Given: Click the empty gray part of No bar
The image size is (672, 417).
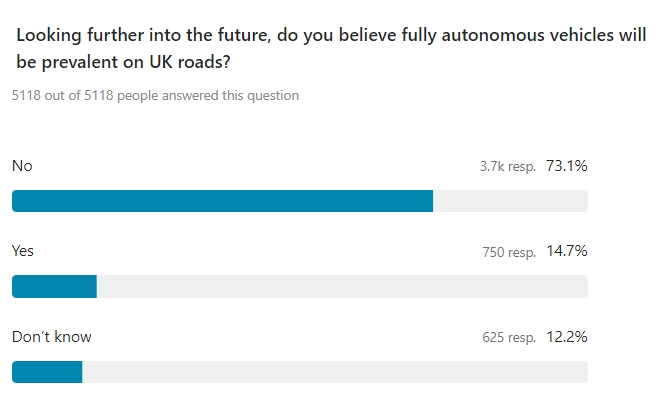Looking at the screenshot, I should [510, 201].
